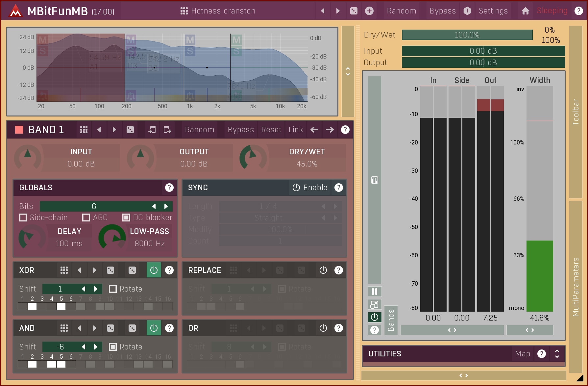Expand the UTILITIES panel arrows
This screenshot has width=588, height=386.
[557, 354]
